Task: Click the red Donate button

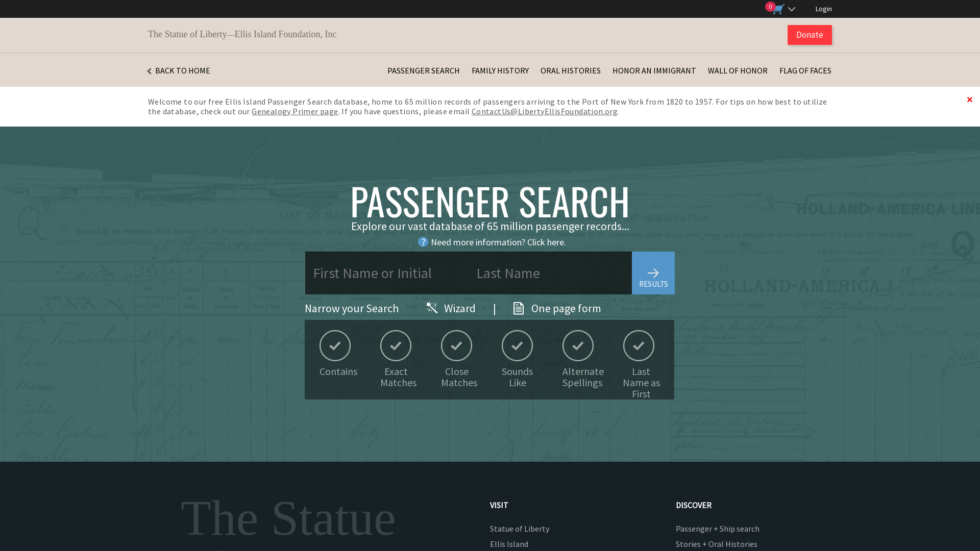Action: pos(810,35)
